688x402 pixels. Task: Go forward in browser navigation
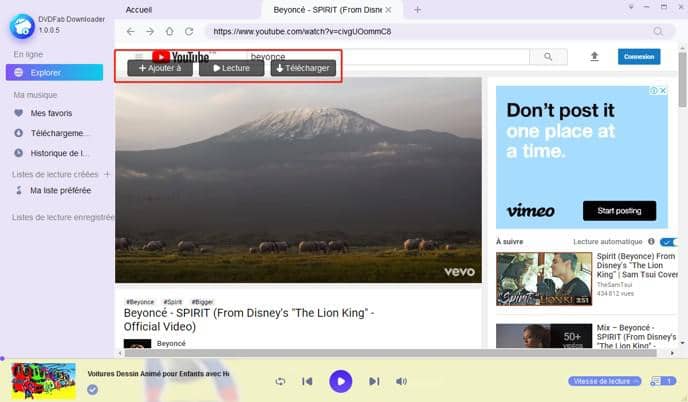150,32
